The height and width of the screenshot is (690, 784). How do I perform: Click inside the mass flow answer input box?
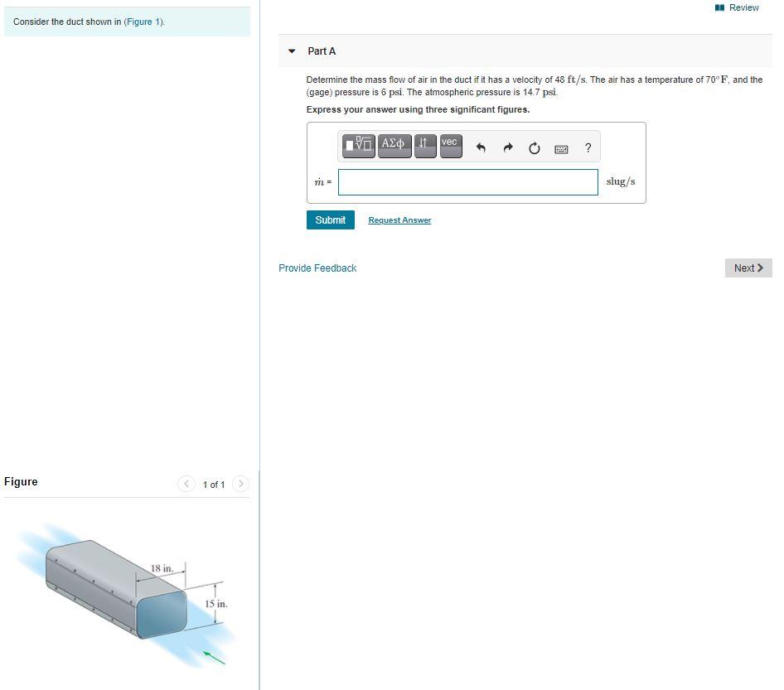[467, 181]
